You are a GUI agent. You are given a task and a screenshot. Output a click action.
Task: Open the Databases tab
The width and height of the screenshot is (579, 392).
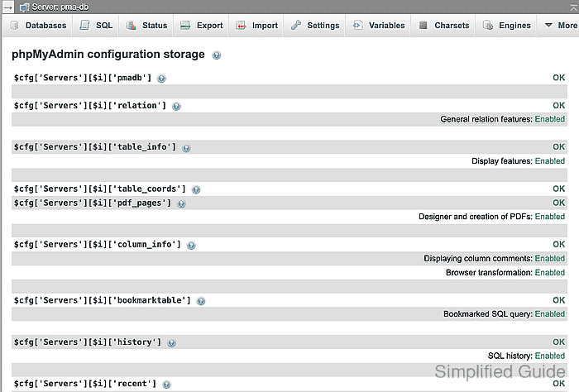click(x=38, y=26)
